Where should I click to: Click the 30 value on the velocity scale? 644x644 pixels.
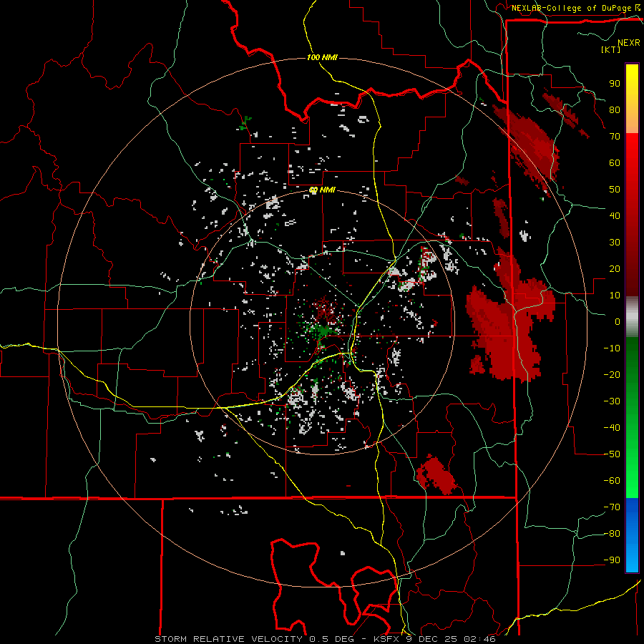pos(615,243)
